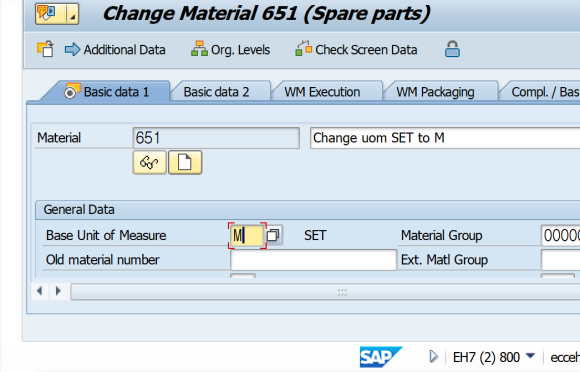Click the Material Group field
The image size is (580, 372).
coord(560,235)
